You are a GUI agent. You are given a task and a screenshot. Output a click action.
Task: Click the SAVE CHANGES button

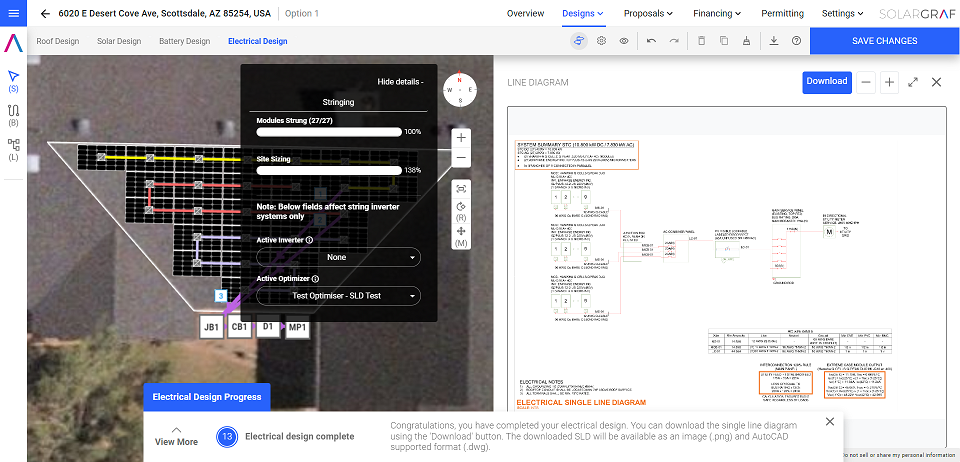884,41
